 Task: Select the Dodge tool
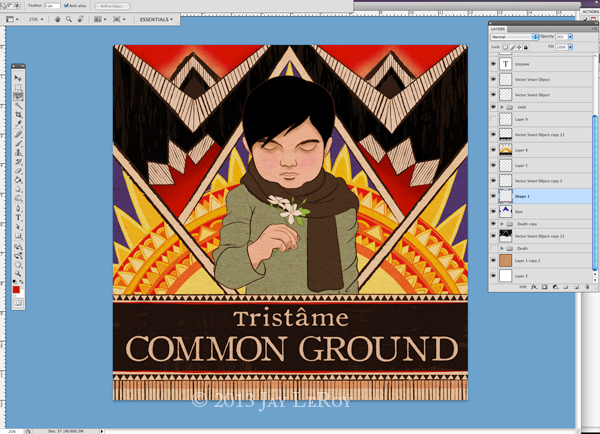(x=18, y=199)
